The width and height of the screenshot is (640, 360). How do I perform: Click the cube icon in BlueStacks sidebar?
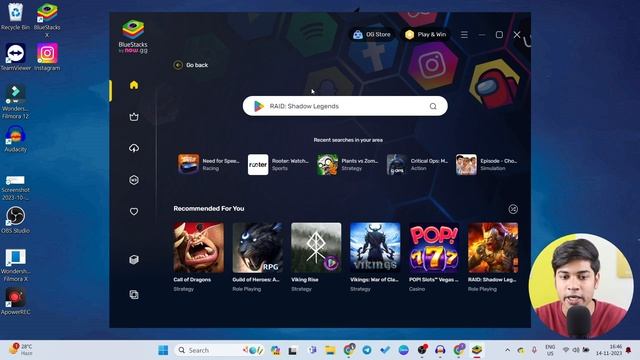pos(134,260)
